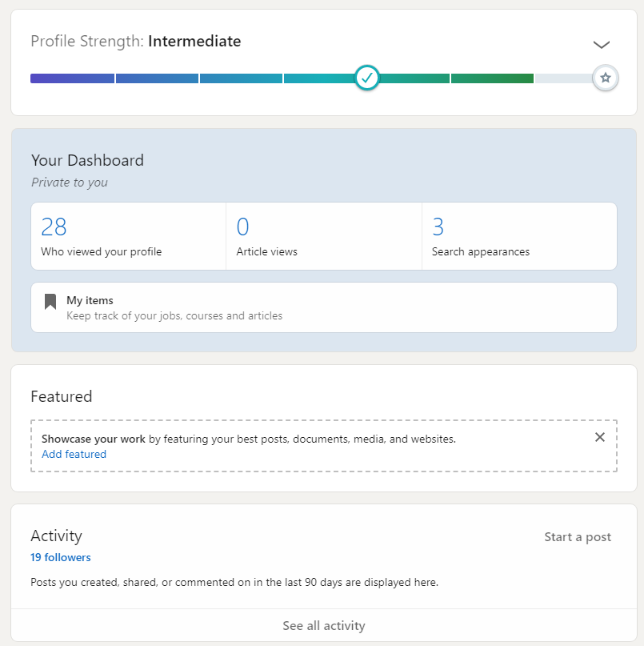Click the My items bookmark icon
The height and width of the screenshot is (646, 644).
50,300
